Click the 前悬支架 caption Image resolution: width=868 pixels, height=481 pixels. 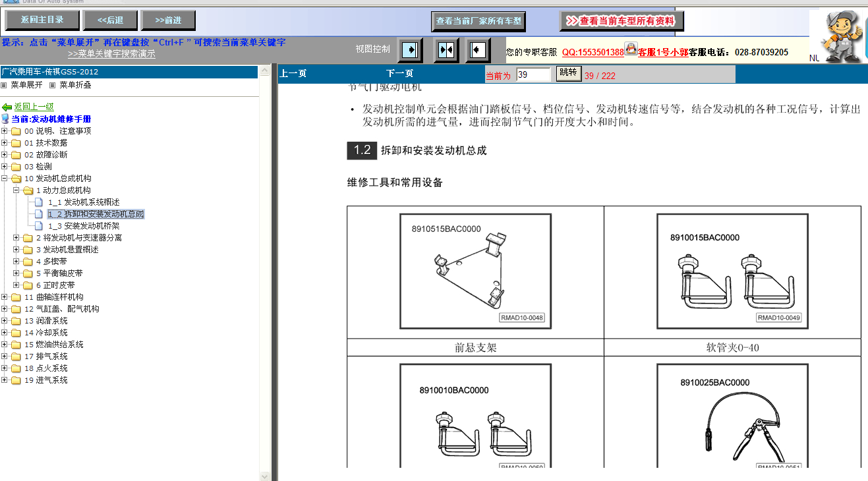[x=475, y=348]
